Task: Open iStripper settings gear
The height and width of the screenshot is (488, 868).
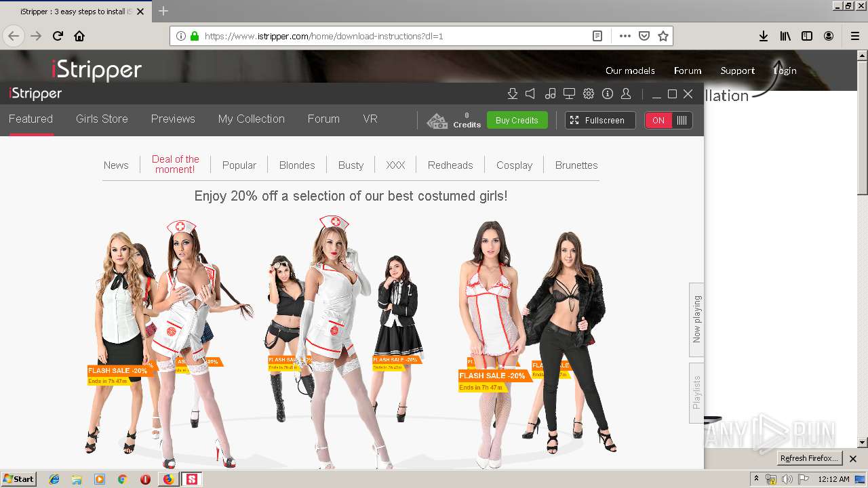Action: coord(589,94)
